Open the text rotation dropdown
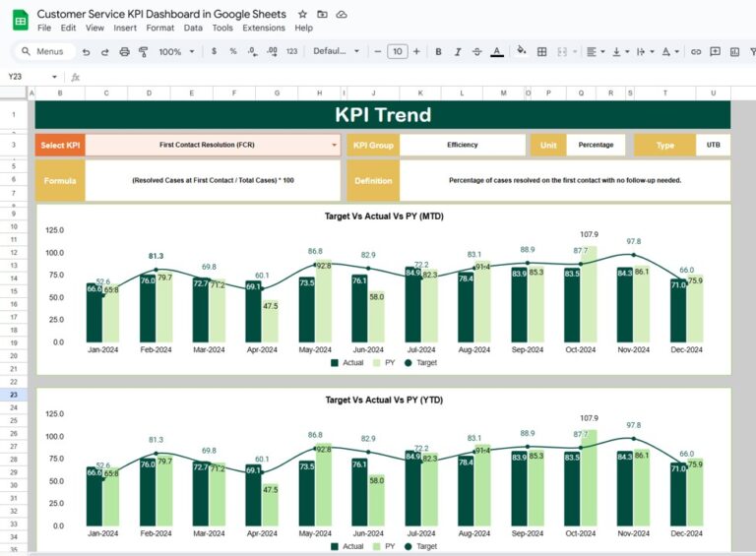The width and height of the screenshot is (756, 556). click(x=670, y=51)
